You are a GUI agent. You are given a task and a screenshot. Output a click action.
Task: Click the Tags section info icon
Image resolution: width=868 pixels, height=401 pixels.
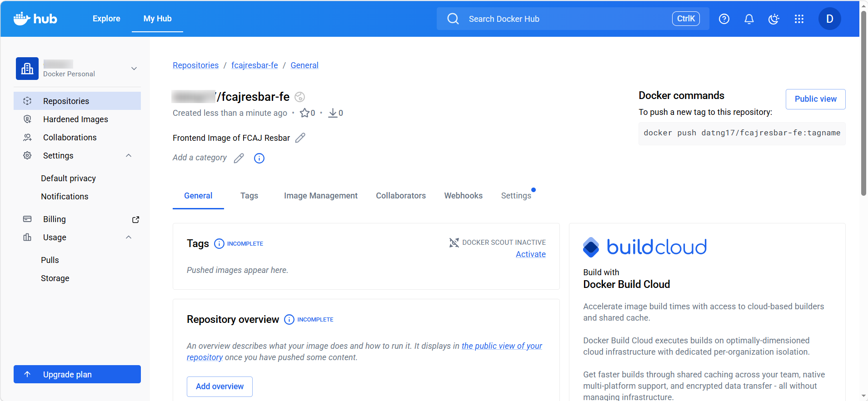[219, 244]
